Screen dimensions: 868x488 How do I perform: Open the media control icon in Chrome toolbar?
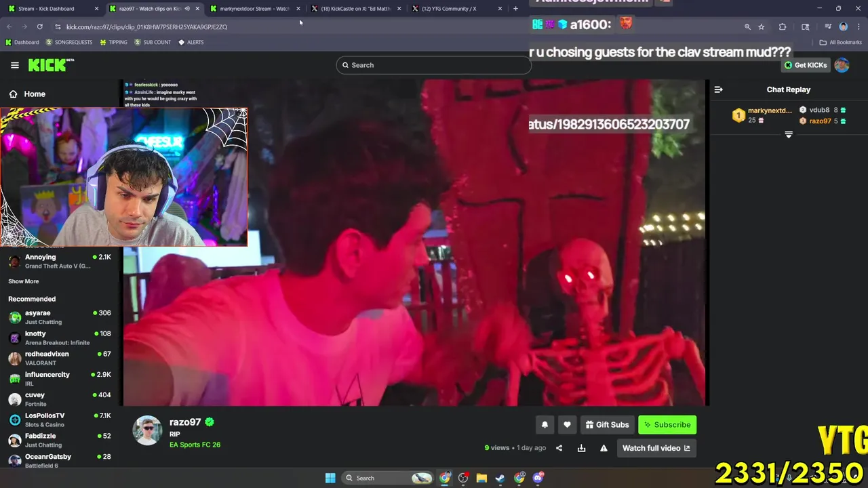point(828,27)
